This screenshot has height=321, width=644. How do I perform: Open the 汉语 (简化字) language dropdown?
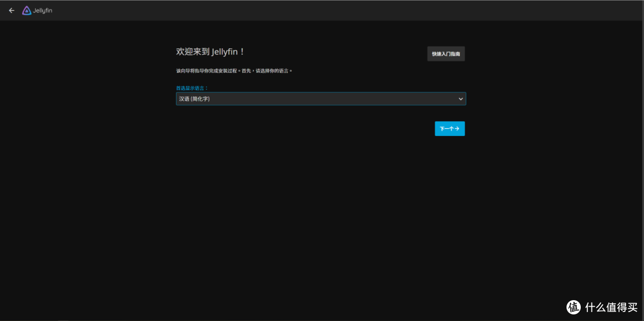click(321, 98)
